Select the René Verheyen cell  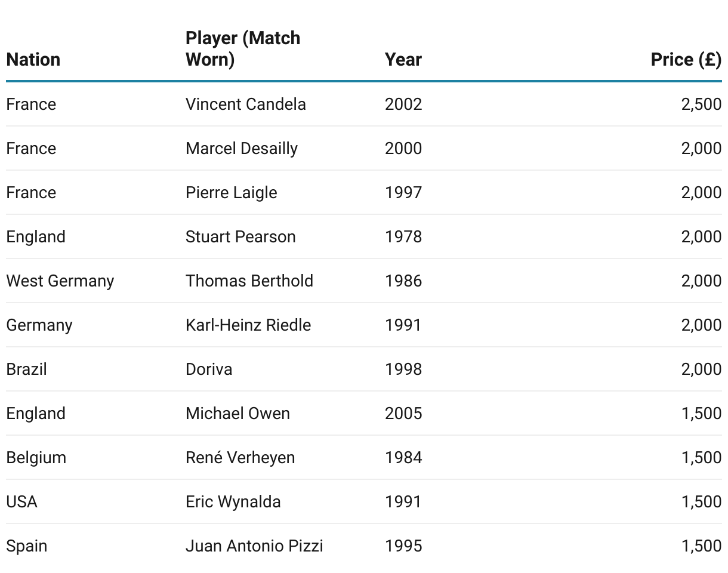coord(240,458)
